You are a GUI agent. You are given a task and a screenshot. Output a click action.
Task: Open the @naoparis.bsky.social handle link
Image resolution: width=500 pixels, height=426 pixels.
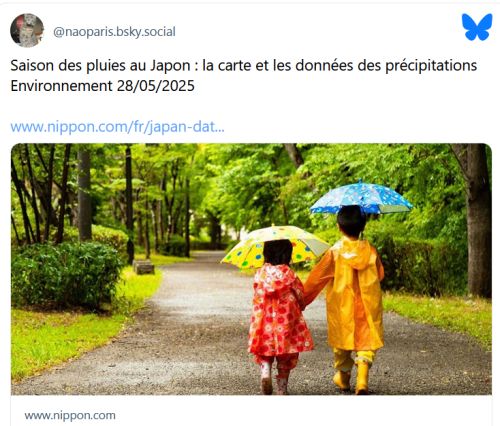114,32
